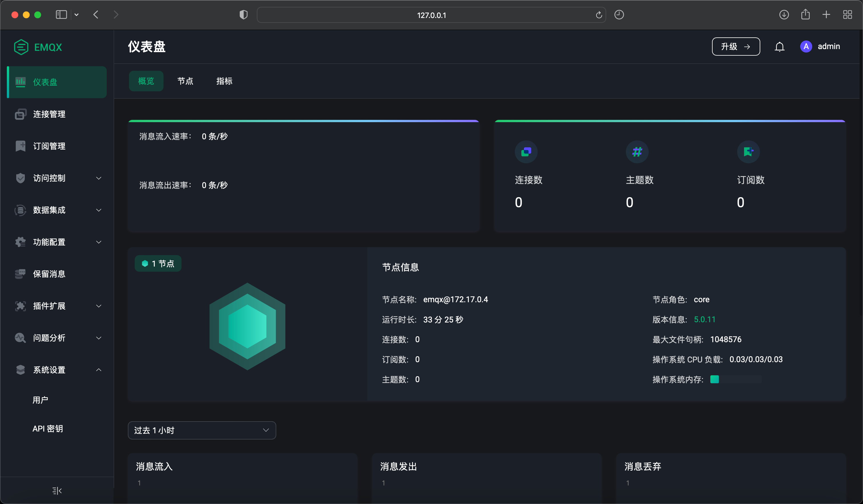Switch to the 指标 tab
The image size is (863, 504).
coord(224,81)
